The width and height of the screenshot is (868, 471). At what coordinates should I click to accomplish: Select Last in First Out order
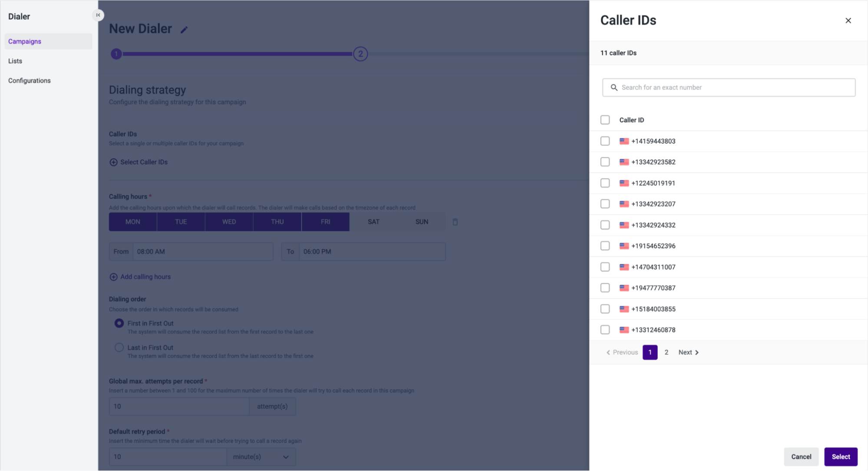[x=119, y=348]
